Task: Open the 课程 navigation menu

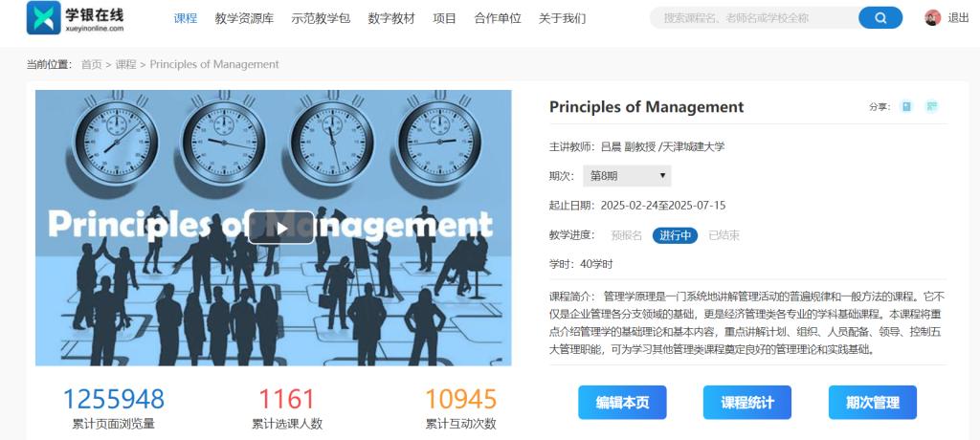Action: point(186,18)
